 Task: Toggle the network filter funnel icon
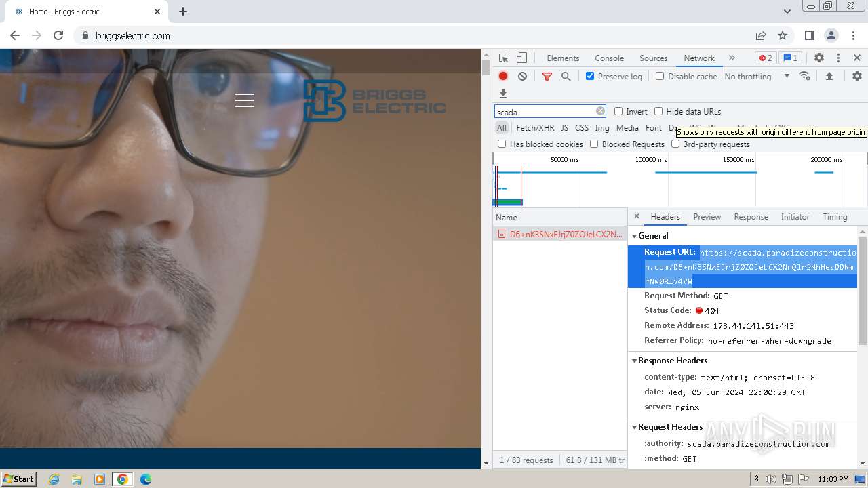pos(547,77)
